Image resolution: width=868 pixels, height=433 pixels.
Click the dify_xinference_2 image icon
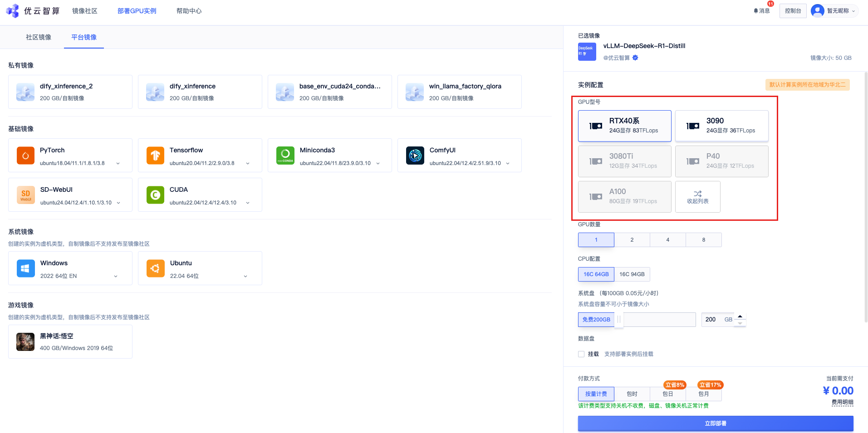(25, 92)
